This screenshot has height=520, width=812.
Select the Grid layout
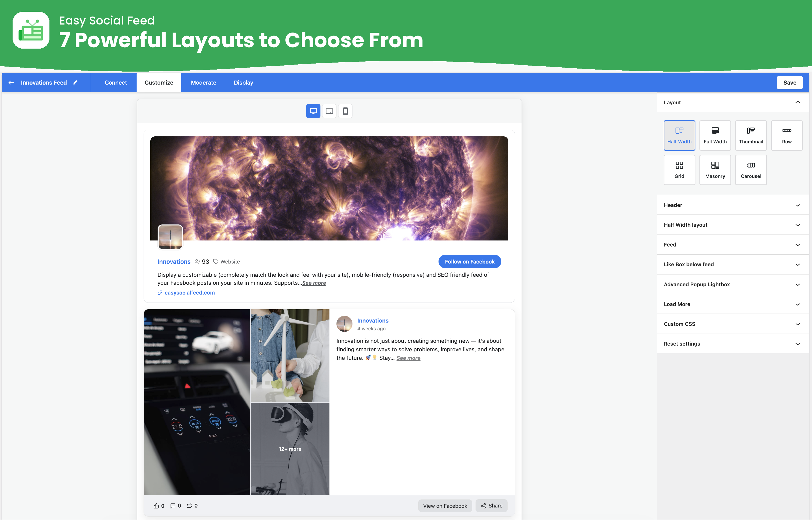(x=679, y=170)
